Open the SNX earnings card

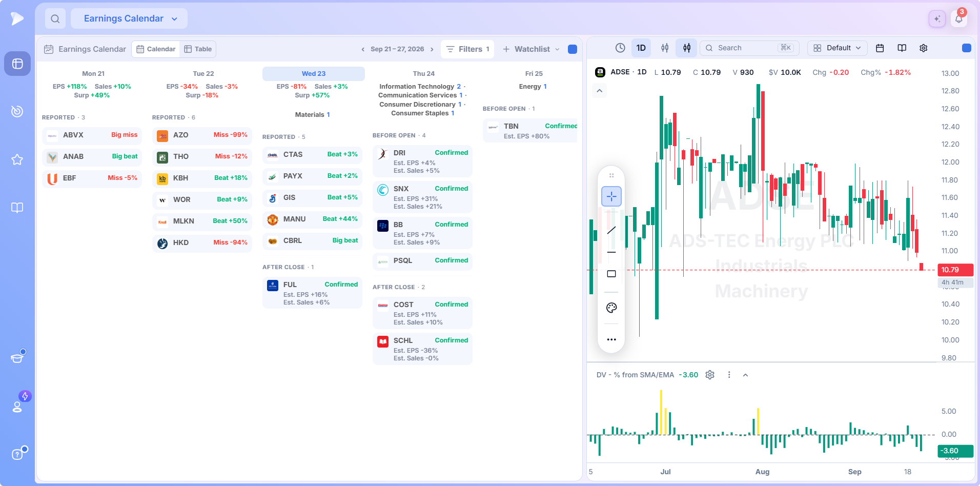(422, 197)
